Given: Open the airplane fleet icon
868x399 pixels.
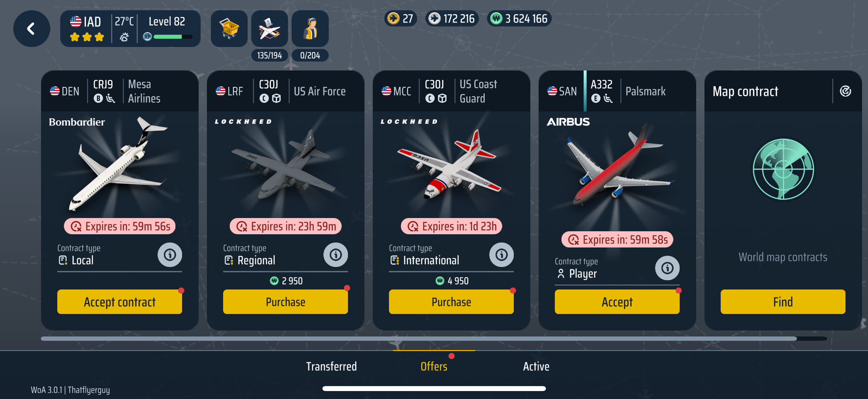Looking at the screenshot, I should [x=269, y=29].
